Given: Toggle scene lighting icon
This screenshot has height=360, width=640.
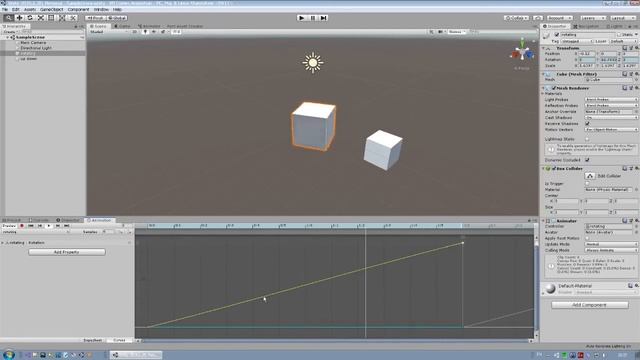Looking at the screenshot, I should pos(145,32).
